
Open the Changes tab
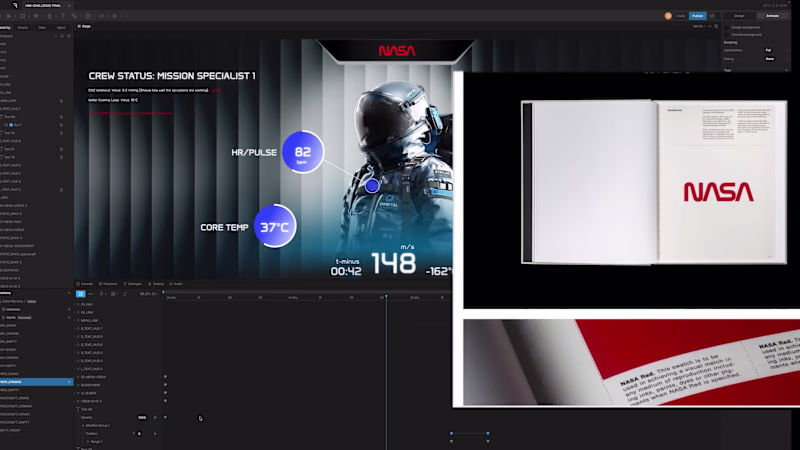click(133, 284)
